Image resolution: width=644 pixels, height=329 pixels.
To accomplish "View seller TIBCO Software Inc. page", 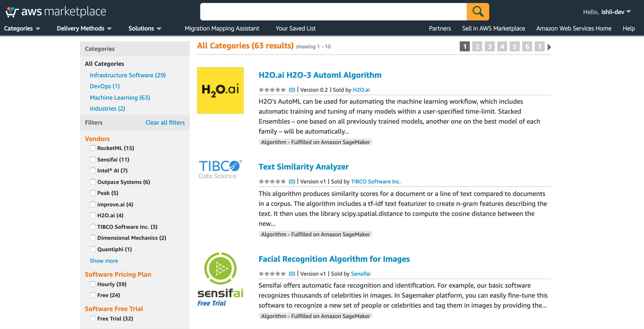I will tap(375, 181).
